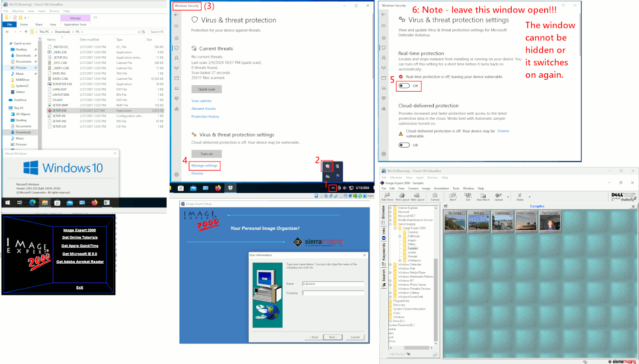Toggle Cloud-delivered protection switch
Viewport: 639px width, 364px height.
(404, 145)
